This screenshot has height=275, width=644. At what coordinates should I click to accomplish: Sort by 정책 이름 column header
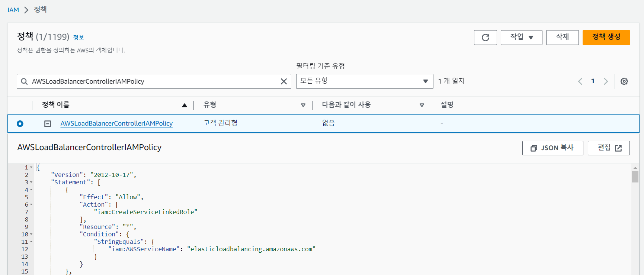[56, 105]
